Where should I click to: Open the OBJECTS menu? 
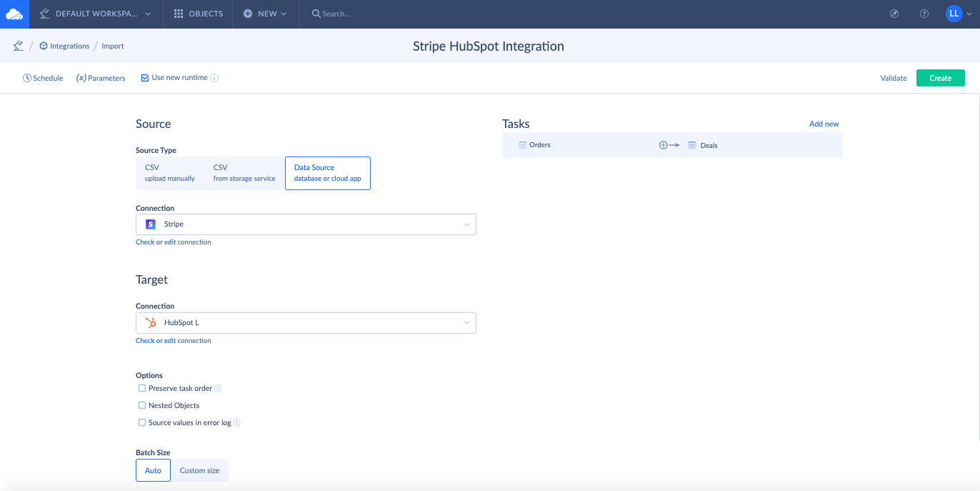point(198,13)
